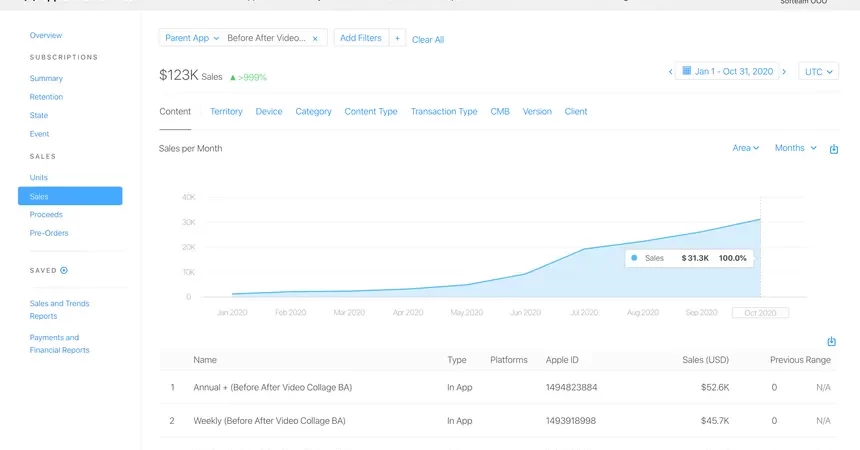Click the Saved section circle icon
Screen dimensions: 860x450
pyautogui.click(x=64, y=271)
